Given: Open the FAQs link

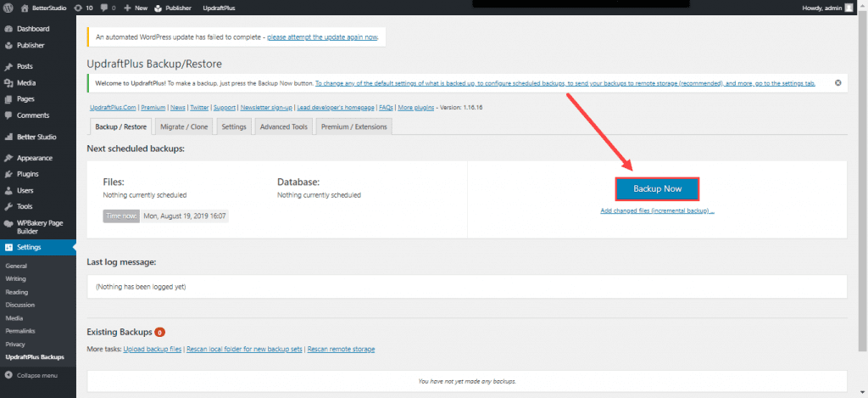Looking at the screenshot, I should (x=386, y=108).
